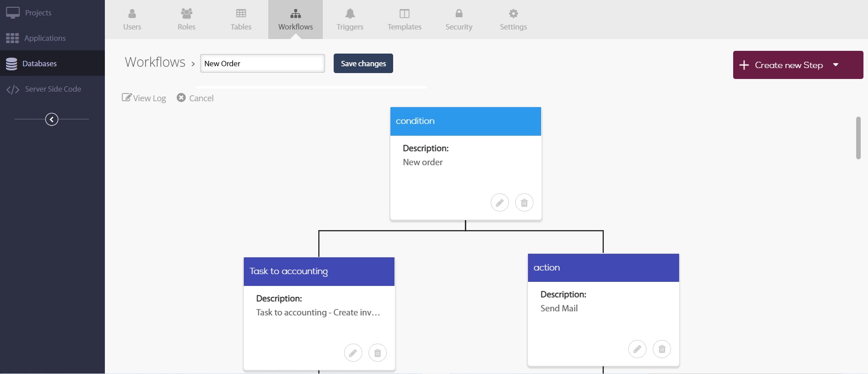
Task: Edit the condition step with pencil icon
Action: point(499,202)
